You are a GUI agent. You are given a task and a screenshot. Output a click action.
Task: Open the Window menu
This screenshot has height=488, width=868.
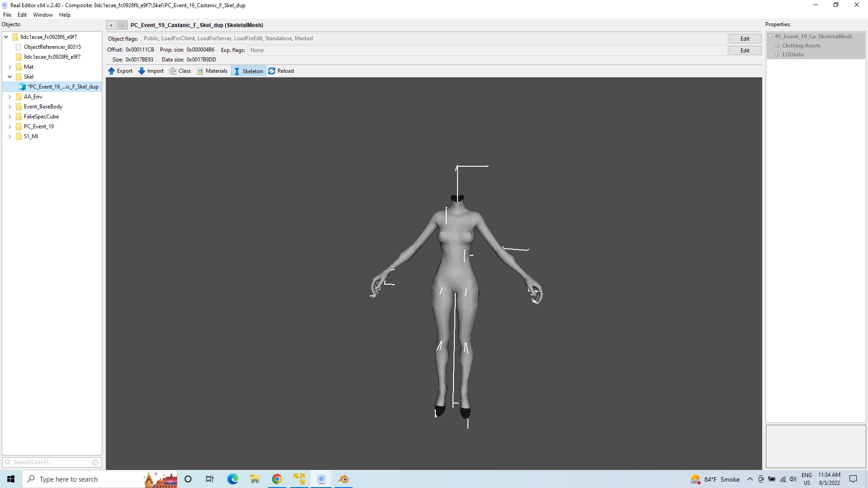(x=42, y=15)
